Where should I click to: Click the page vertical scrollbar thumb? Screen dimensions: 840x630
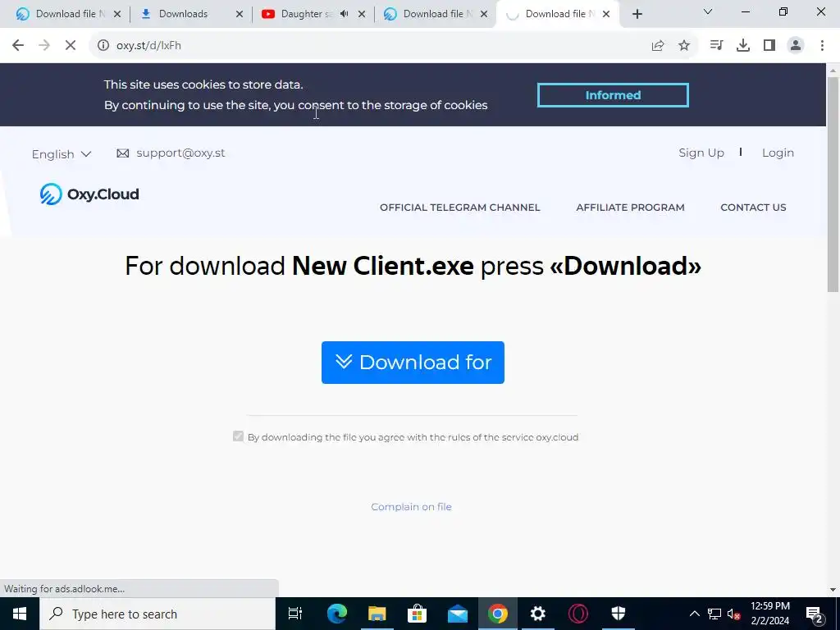click(x=833, y=185)
